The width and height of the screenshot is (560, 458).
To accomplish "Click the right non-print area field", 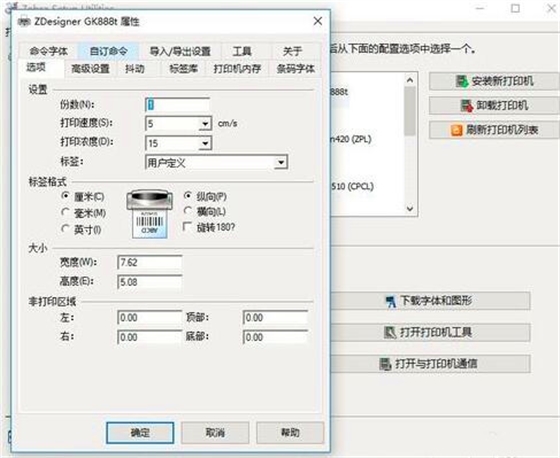I will (150, 337).
